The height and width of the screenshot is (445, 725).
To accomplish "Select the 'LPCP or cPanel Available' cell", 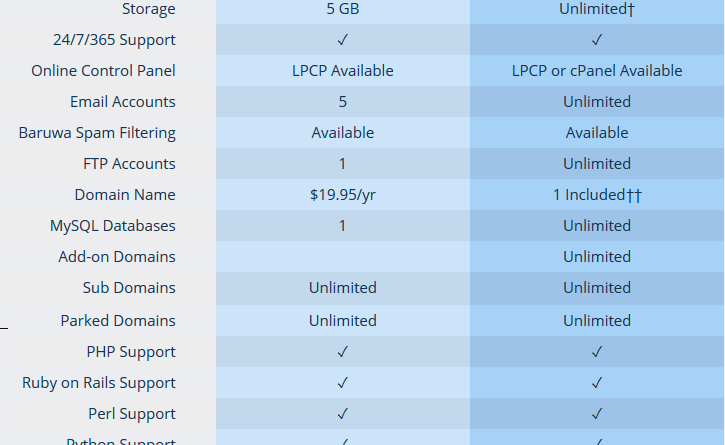I will click(x=597, y=71).
